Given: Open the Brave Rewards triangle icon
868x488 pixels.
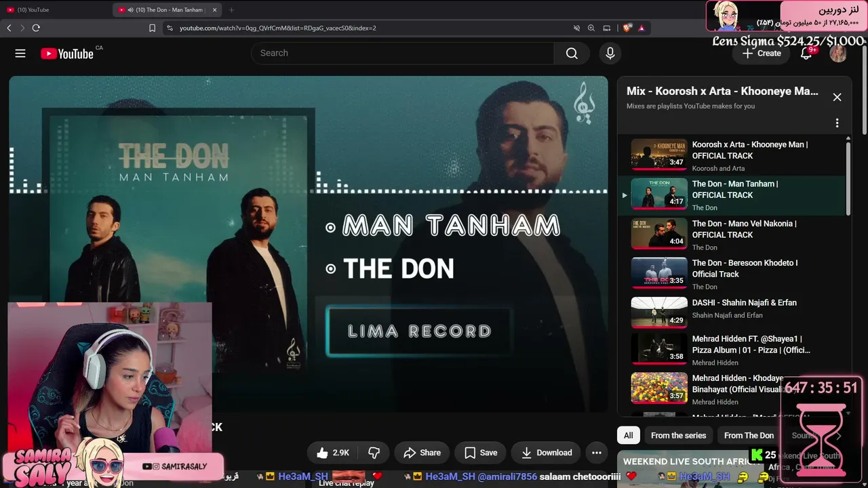Looking at the screenshot, I should [x=641, y=28].
